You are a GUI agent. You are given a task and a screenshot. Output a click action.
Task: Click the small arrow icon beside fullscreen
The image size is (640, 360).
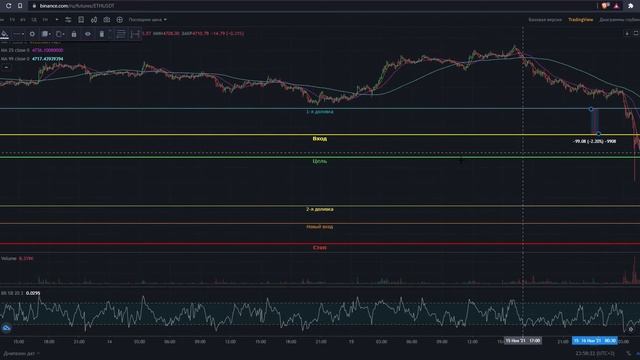pos(627,33)
